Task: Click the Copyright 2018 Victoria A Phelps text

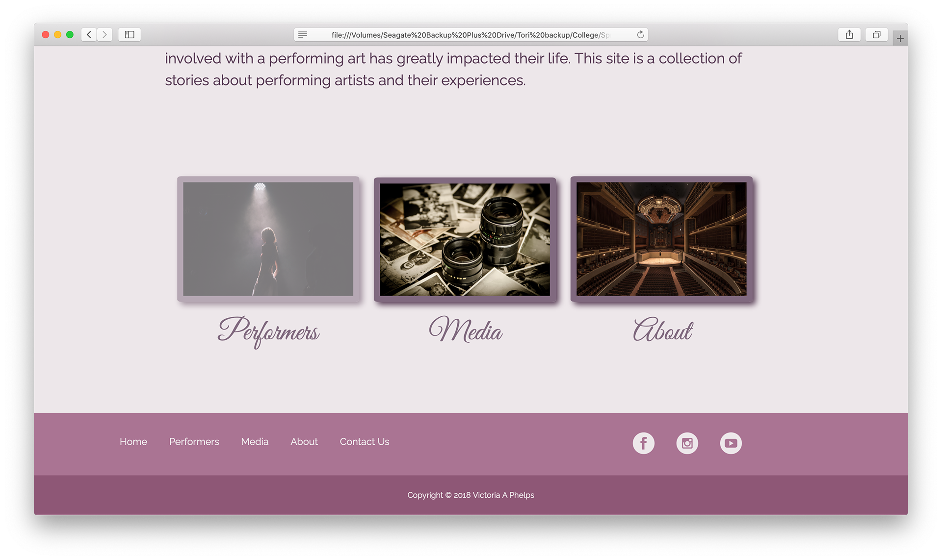Action: pos(471,495)
